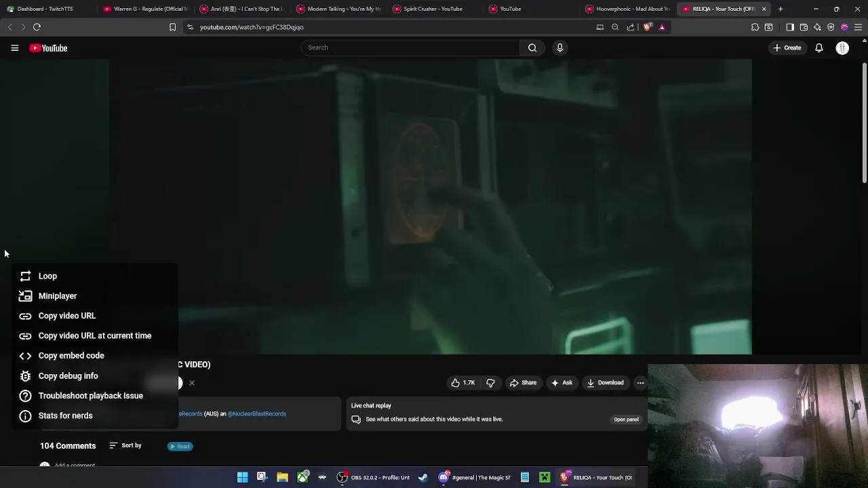This screenshot has height=488, width=868.
Task: Click the address bar URL
Action: [x=252, y=27]
